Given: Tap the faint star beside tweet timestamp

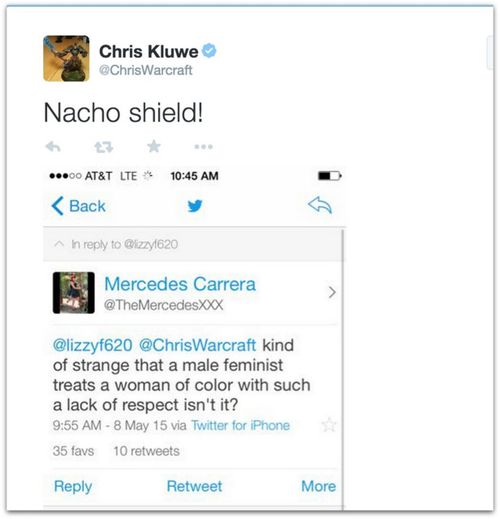Looking at the screenshot, I should point(329,425).
